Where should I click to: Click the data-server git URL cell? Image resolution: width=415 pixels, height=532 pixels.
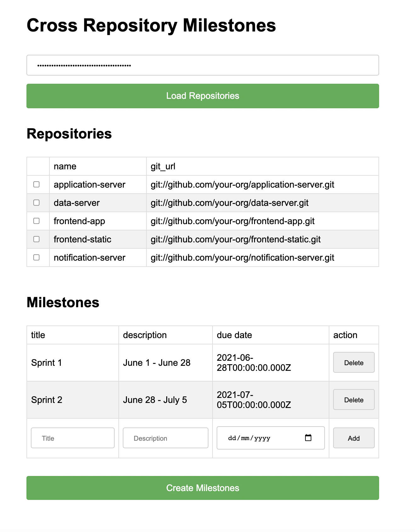pos(263,203)
